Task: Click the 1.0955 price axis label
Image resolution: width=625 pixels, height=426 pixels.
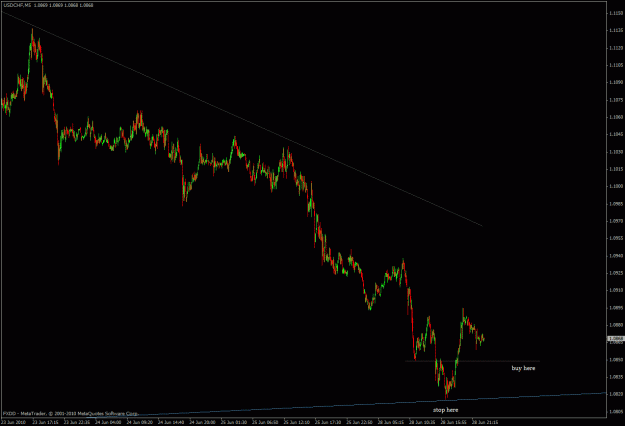Action: click(x=616, y=238)
